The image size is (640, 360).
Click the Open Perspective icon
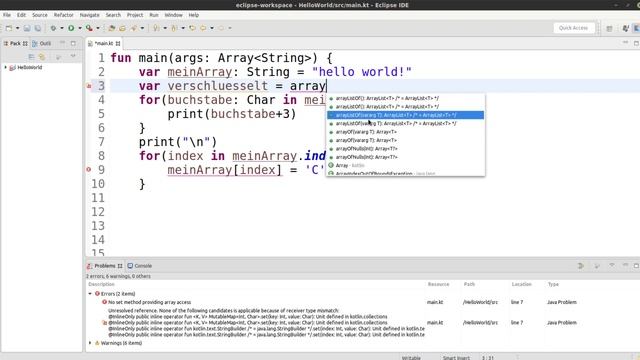609,28
